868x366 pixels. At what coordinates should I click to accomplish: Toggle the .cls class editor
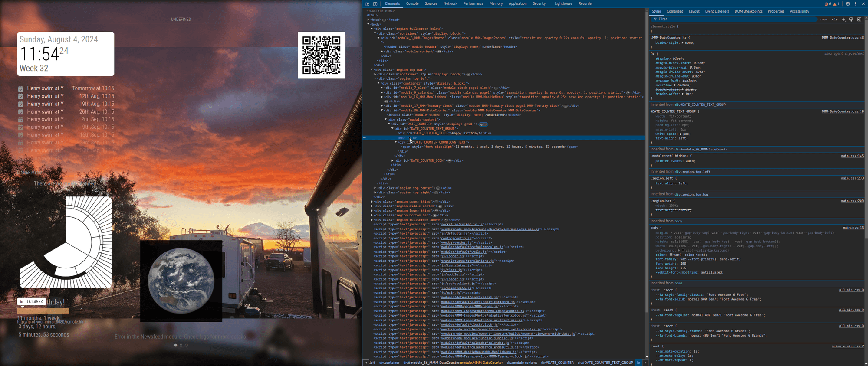coord(834,19)
